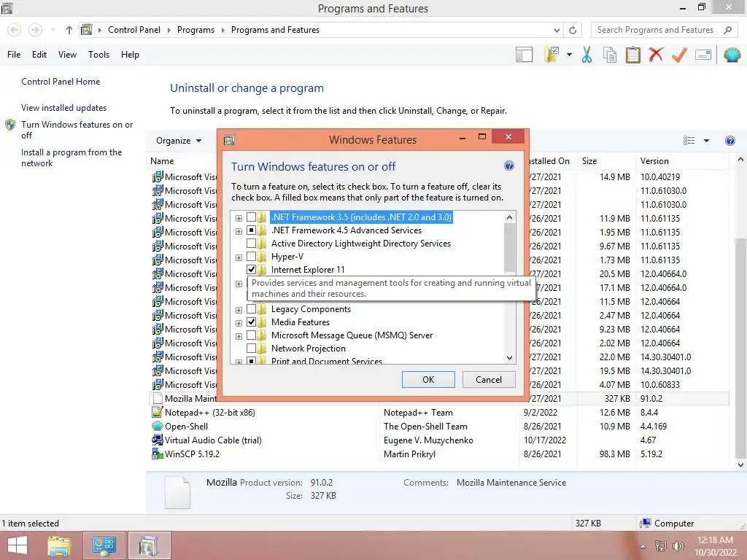Click the Forward navigation arrow
The height and width of the screenshot is (560, 747).
35,30
